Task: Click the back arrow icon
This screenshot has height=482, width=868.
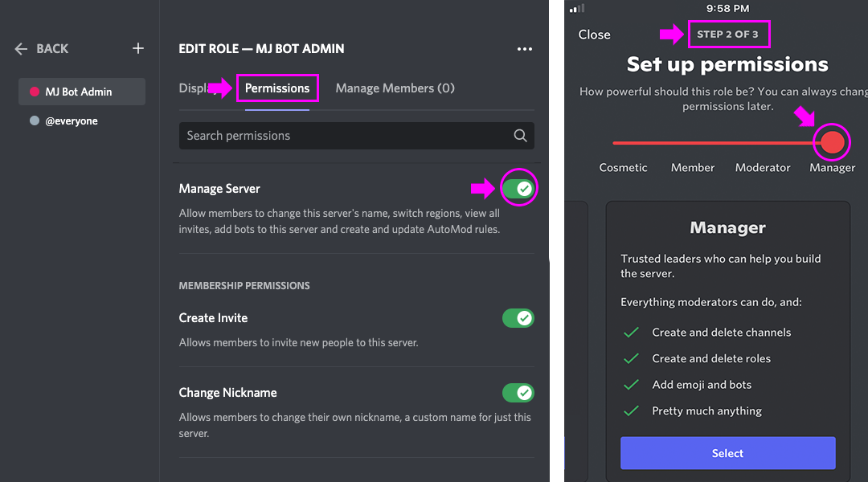Action: click(x=21, y=49)
